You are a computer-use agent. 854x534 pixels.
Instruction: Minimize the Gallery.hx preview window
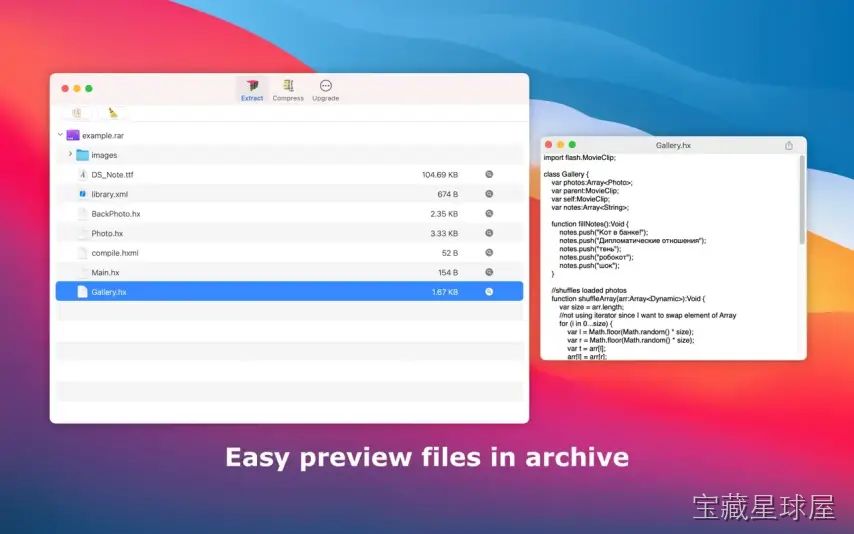click(x=560, y=145)
